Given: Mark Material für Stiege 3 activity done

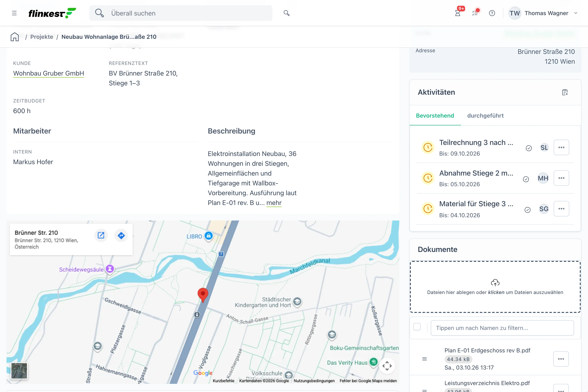Looking at the screenshot, I should pos(528,210).
